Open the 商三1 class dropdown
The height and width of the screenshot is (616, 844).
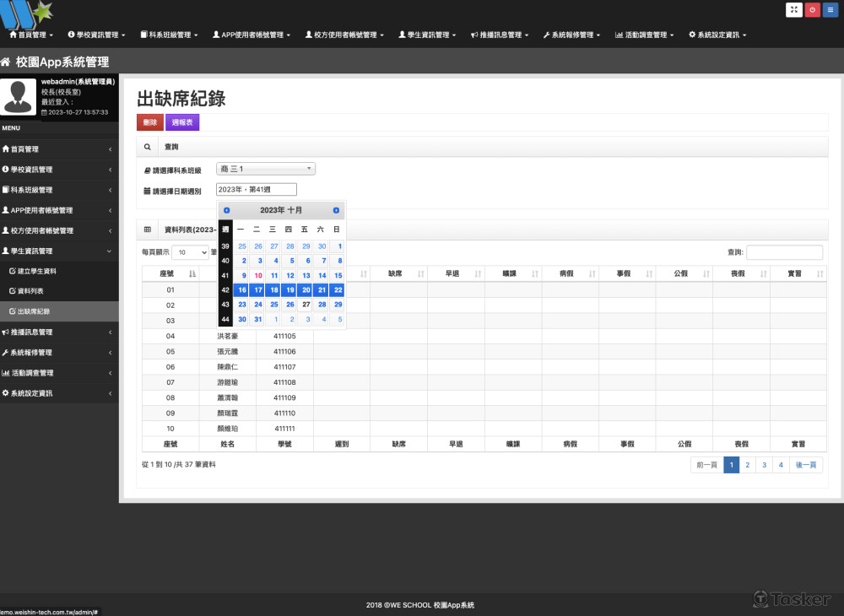[x=266, y=169]
